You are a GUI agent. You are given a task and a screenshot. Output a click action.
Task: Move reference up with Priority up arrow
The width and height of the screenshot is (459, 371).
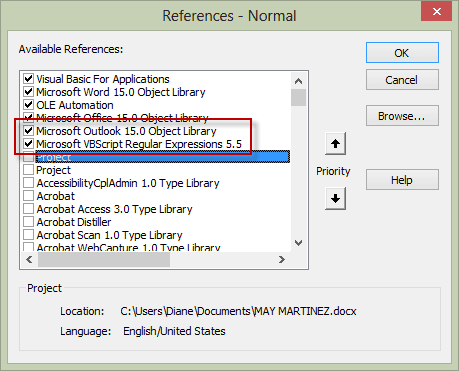point(335,144)
